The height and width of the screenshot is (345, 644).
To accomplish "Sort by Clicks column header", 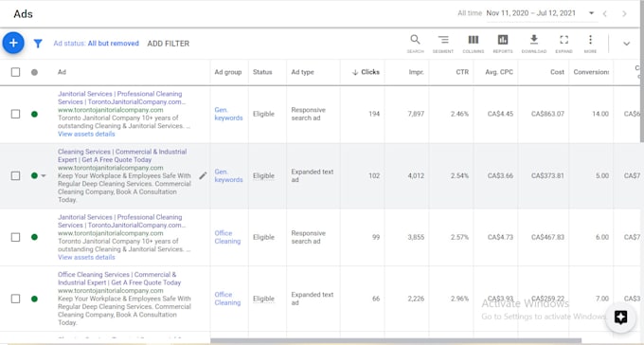I will [x=366, y=72].
